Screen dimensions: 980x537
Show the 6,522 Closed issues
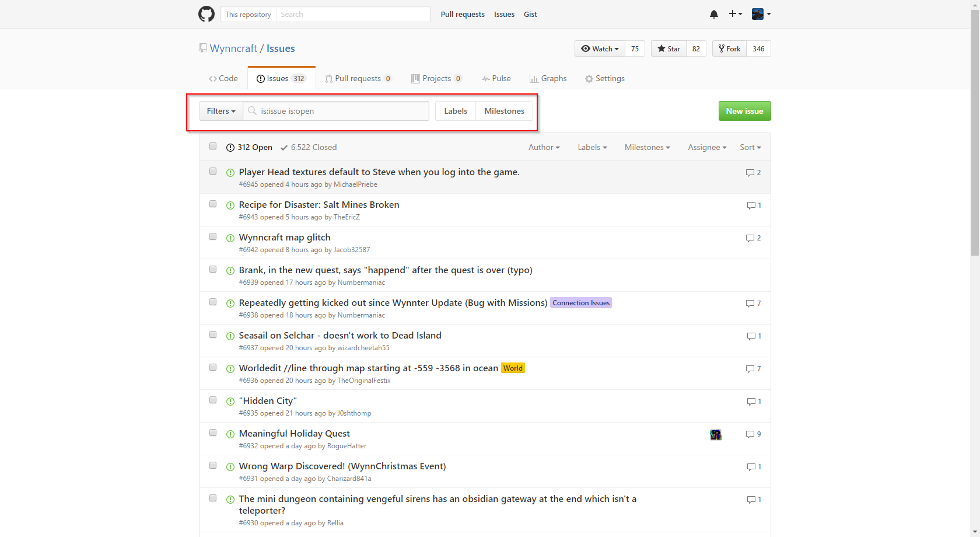309,147
